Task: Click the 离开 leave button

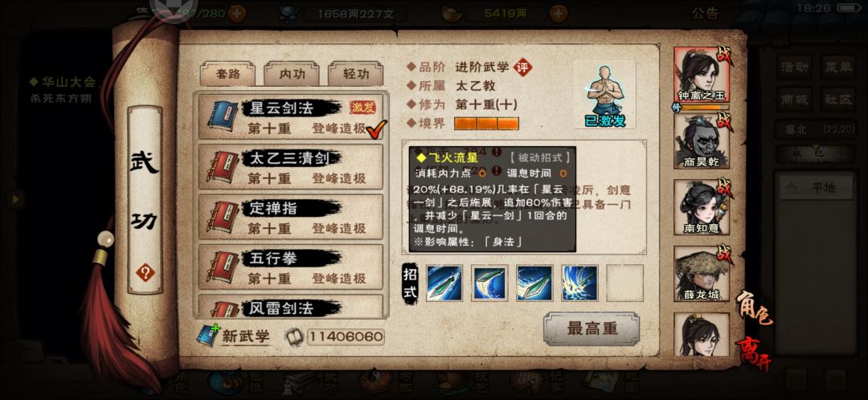Action: pyautogui.click(x=753, y=352)
